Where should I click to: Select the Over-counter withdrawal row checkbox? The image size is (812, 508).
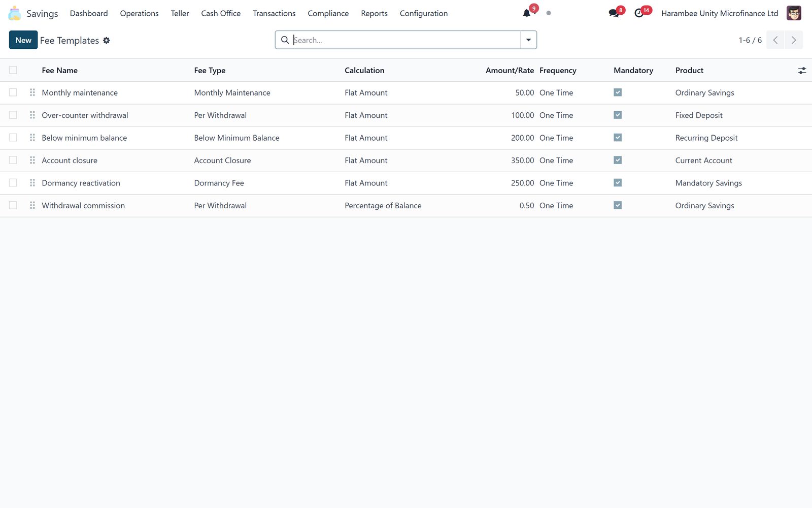point(13,115)
